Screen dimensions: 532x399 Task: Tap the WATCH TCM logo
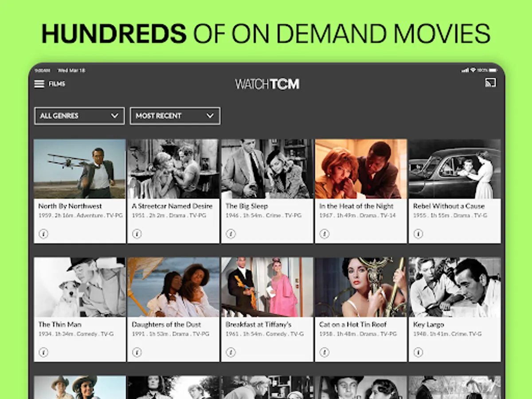click(267, 84)
